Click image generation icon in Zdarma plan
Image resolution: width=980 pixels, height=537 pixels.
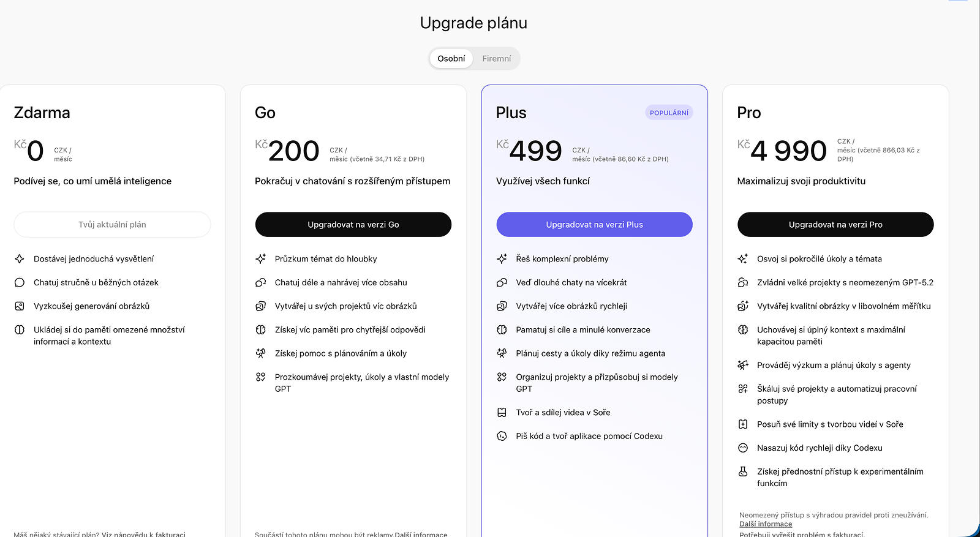[x=20, y=306]
